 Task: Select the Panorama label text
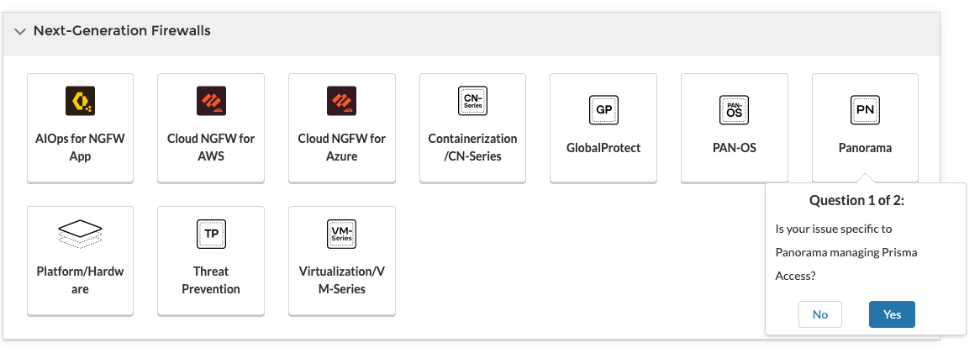(x=865, y=148)
